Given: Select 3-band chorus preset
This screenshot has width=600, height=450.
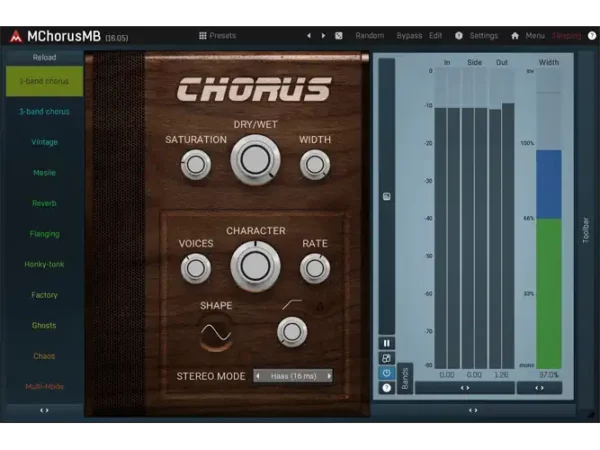Looking at the screenshot, I should (44, 112).
